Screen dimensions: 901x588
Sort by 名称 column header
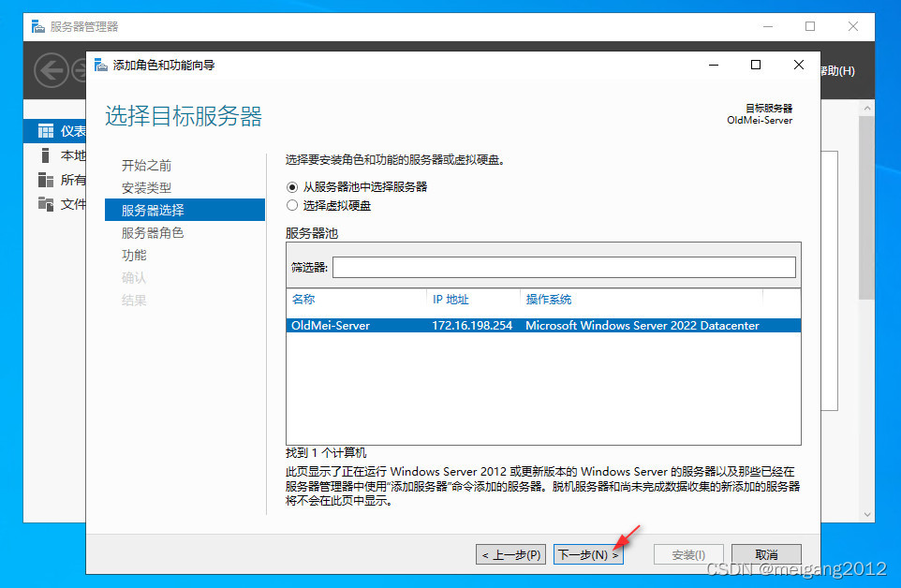tap(303, 300)
